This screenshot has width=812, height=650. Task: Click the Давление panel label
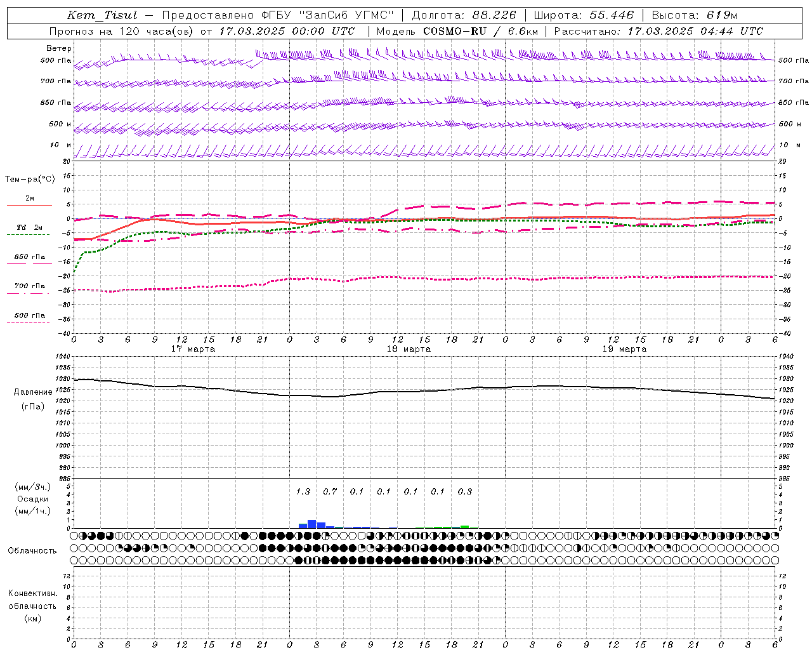click(x=33, y=392)
